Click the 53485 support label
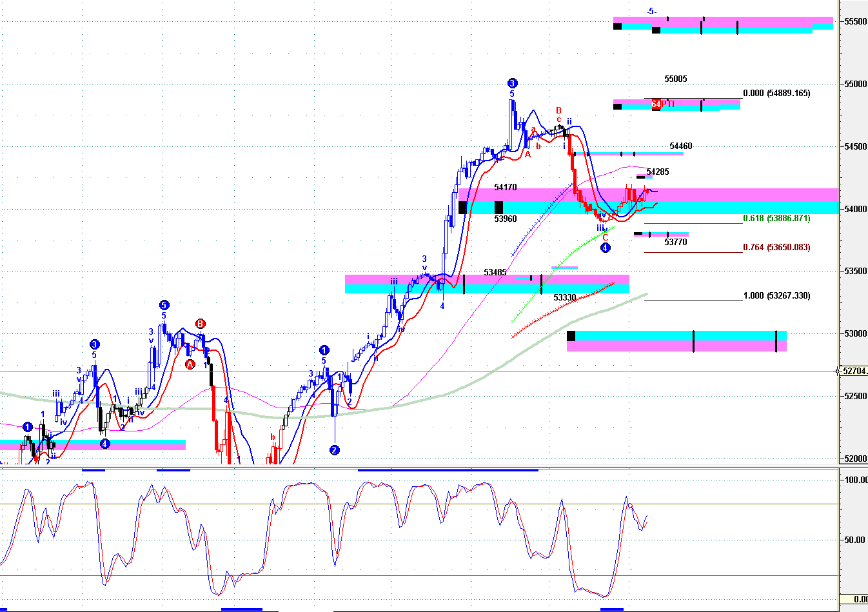The image size is (868, 612). (495, 272)
